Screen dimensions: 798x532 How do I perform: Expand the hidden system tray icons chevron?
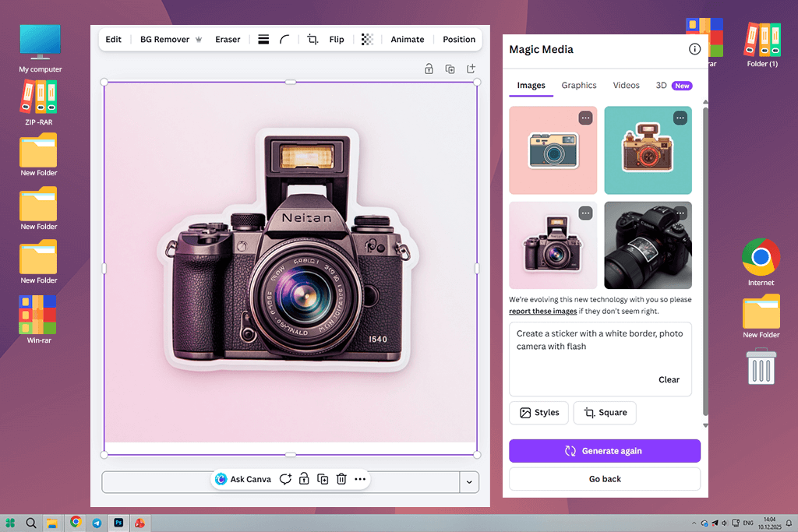click(x=694, y=523)
